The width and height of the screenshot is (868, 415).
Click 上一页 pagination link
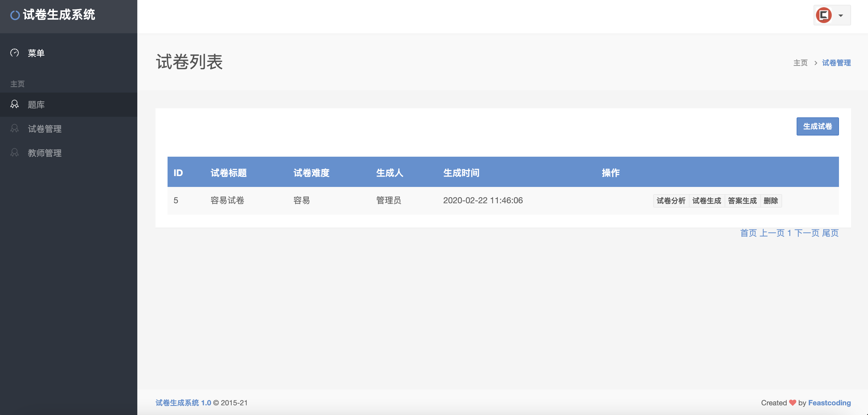click(x=772, y=233)
